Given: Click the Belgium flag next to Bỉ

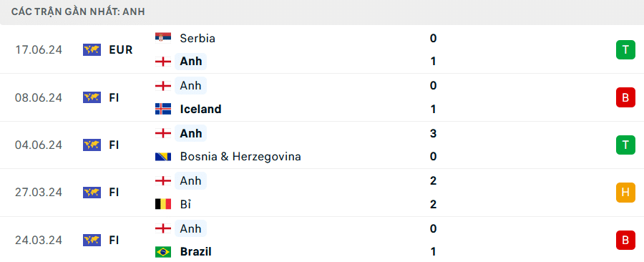Looking at the screenshot, I should [x=163, y=204].
